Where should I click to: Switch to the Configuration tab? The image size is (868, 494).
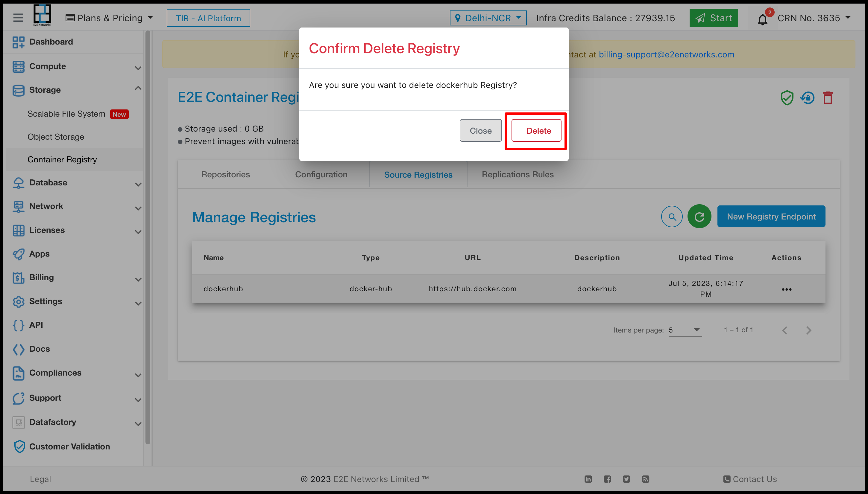pyautogui.click(x=321, y=174)
